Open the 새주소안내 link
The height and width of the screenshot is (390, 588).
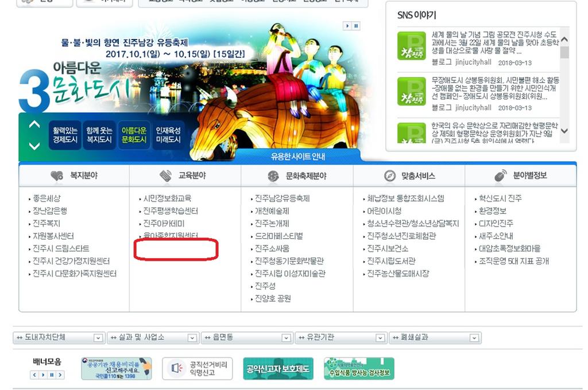coord(496,236)
